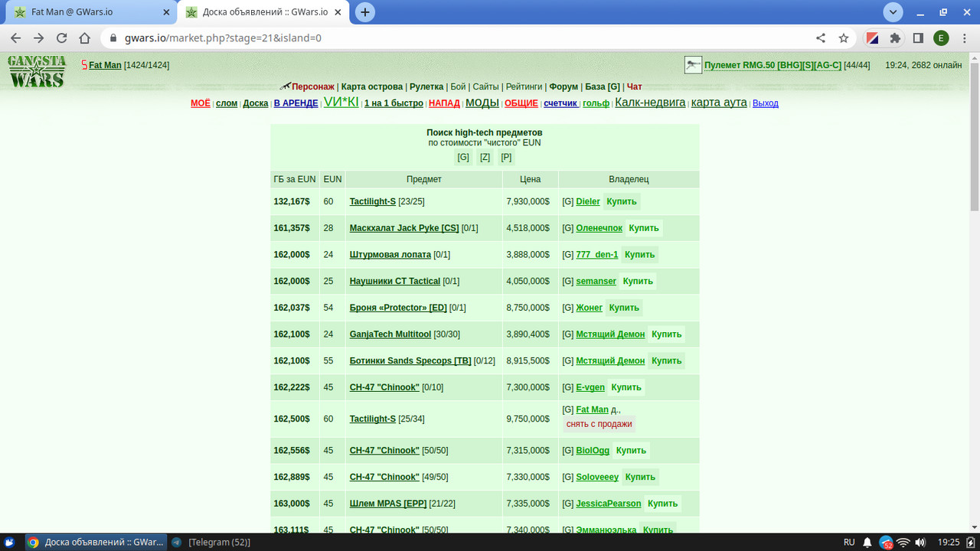Screen dimensions: 980x551
Task: Buy Маскхалат Jack Pyke from Оленечпок
Action: 643,228
